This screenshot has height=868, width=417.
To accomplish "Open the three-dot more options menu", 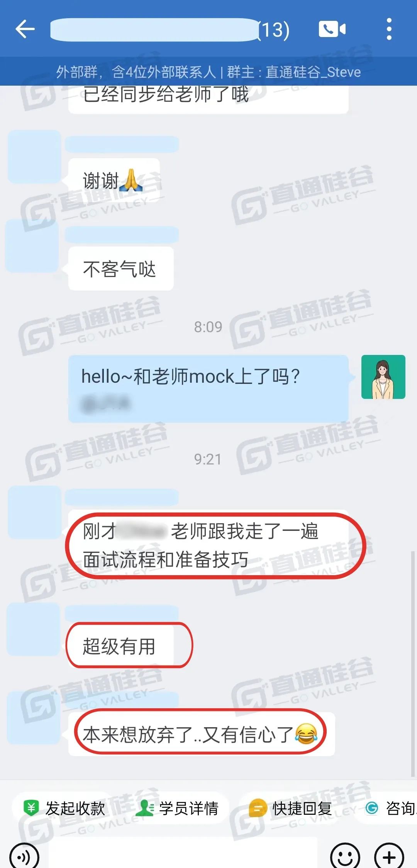I will pyautogui.click(x=389, y=29).
